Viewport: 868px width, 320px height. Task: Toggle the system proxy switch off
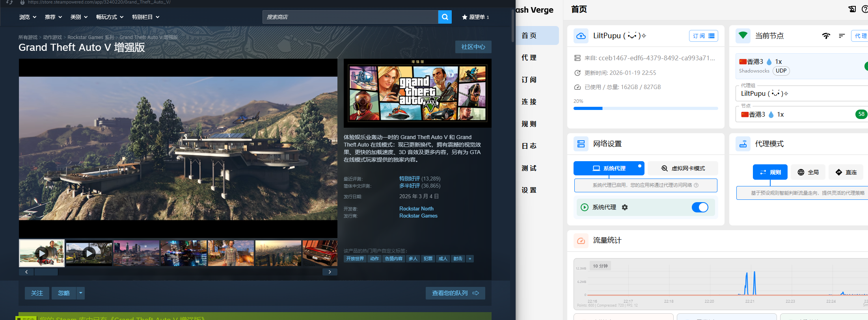(700, 207)
